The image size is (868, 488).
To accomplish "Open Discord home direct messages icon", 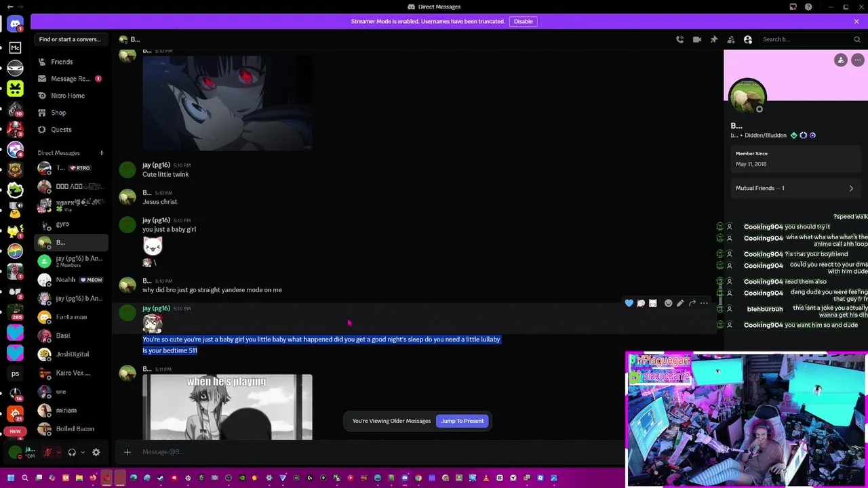I will tap(15, 24).
